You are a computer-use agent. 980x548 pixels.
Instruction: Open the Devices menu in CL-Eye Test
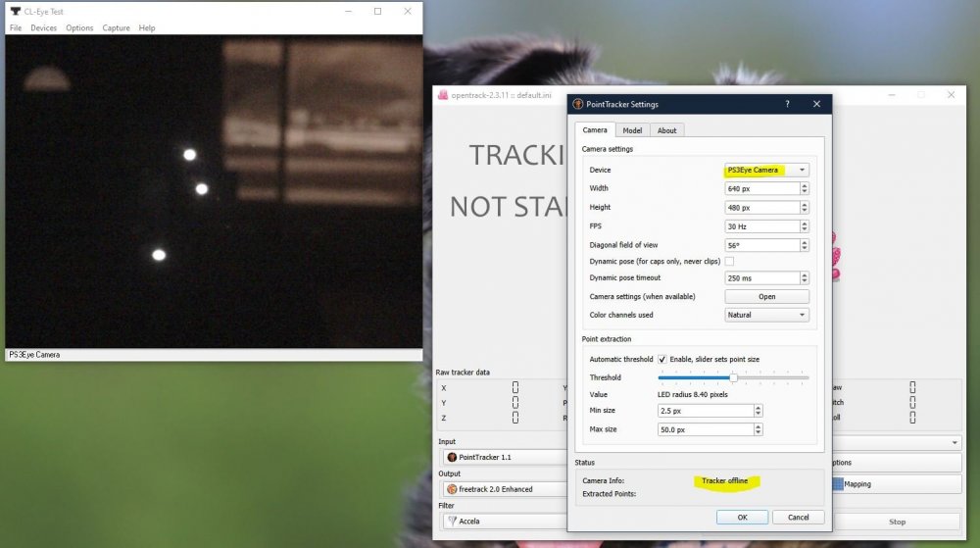pyautogui.click(x=43, y=28)
